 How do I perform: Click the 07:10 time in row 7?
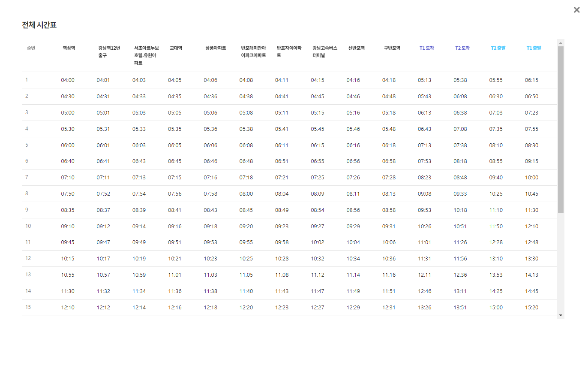[x=68, y=178]
